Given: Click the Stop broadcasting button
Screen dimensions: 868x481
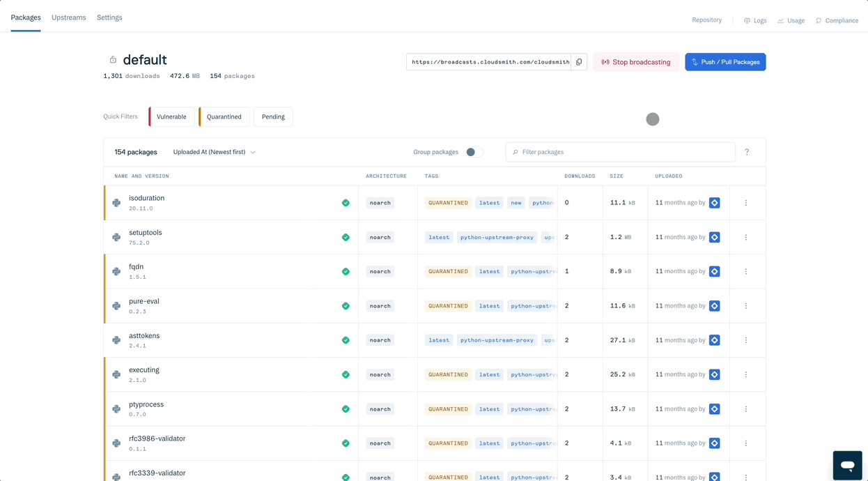Looking at the screenshot, I should [635, 62].
